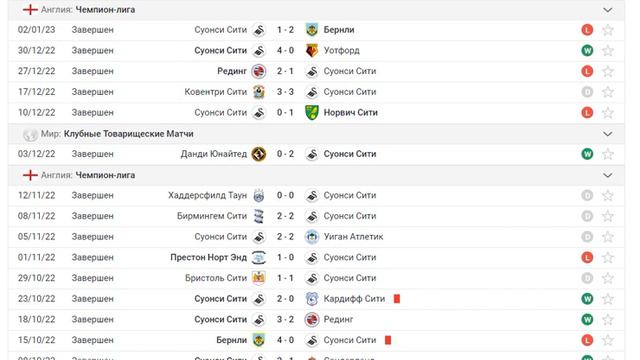Click the Dundee United crest icon
The height and width of the screenshot is (360, 640).
click(259, 154)
